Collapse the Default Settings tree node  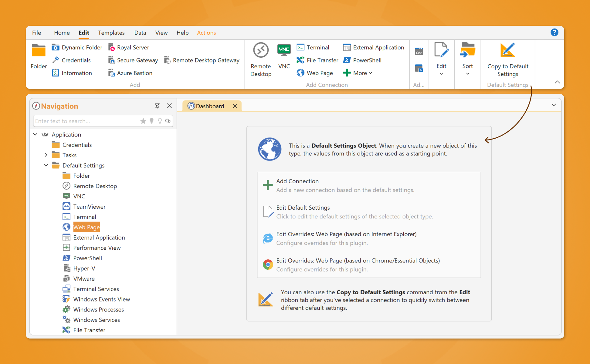[x=46, y=165]
